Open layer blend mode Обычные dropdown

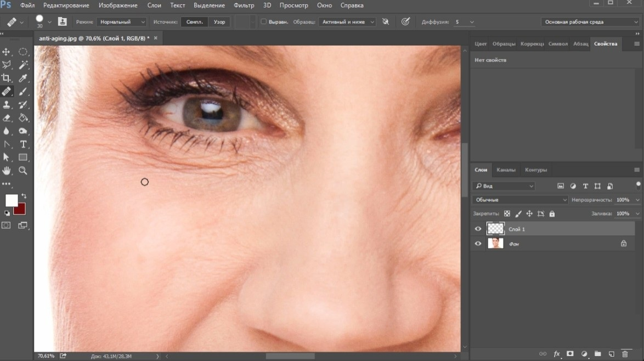pyautogui.click(x=520, y=200)
